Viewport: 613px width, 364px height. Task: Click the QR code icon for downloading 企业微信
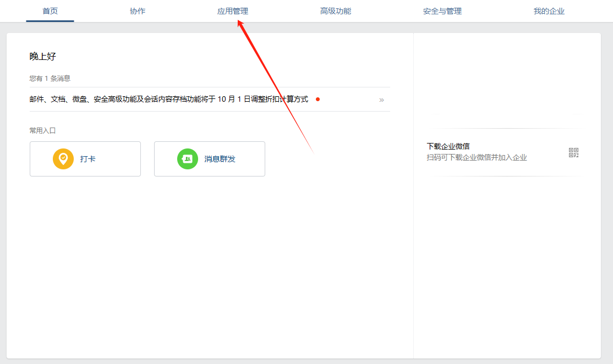point(573,152)
